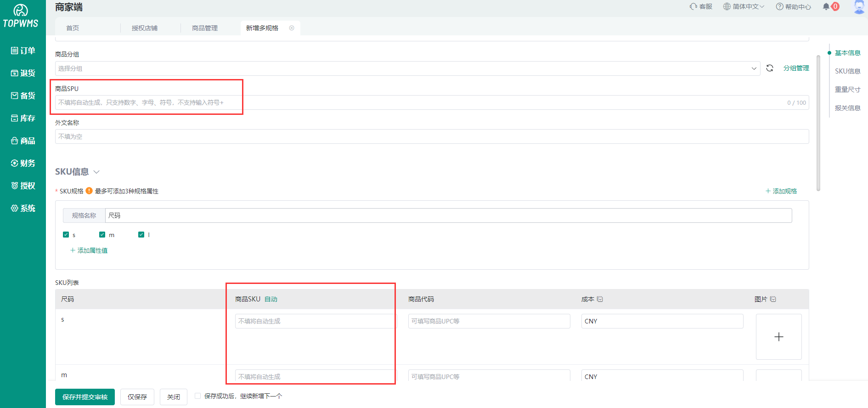This screenshot has width=868, height=408.
Task: Open 订单 in the sidebar
Action: click(x=23, y=51)
